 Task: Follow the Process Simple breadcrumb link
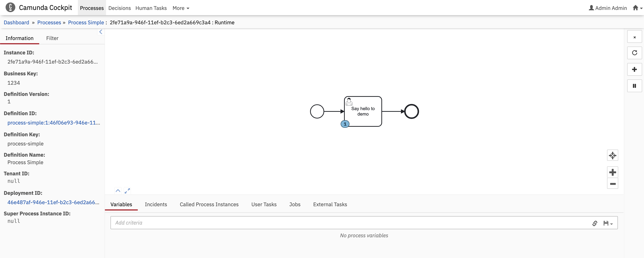(86, 23)
